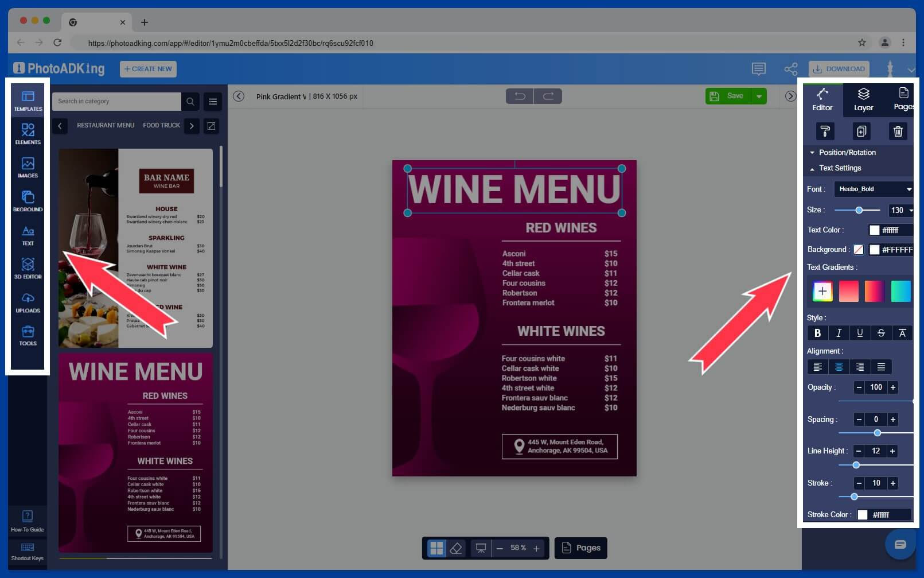Save the current design

(735, 96)
